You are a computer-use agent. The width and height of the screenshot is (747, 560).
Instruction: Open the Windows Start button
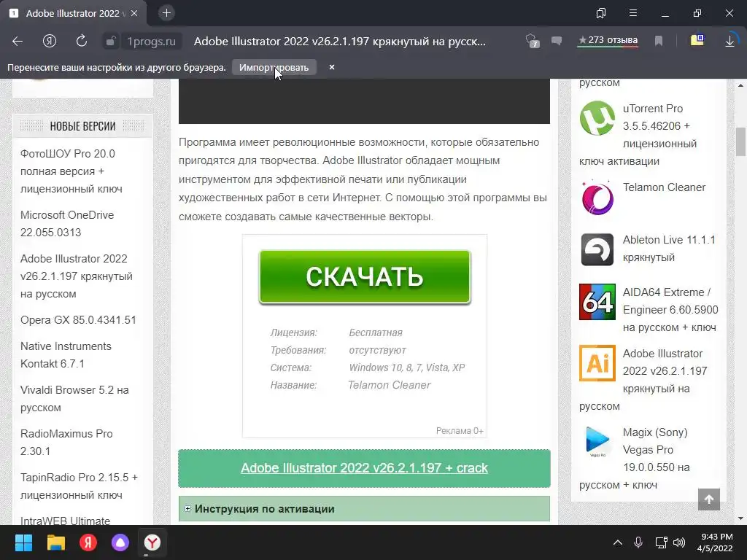pos(23,542)
